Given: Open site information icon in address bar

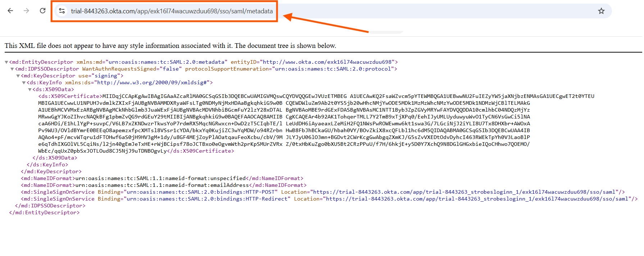Looking at the screenshot, I should [x=62, y=11].
